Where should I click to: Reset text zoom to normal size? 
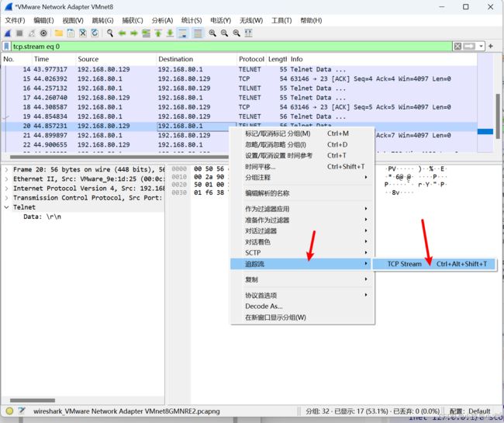[x=236, y=33]
